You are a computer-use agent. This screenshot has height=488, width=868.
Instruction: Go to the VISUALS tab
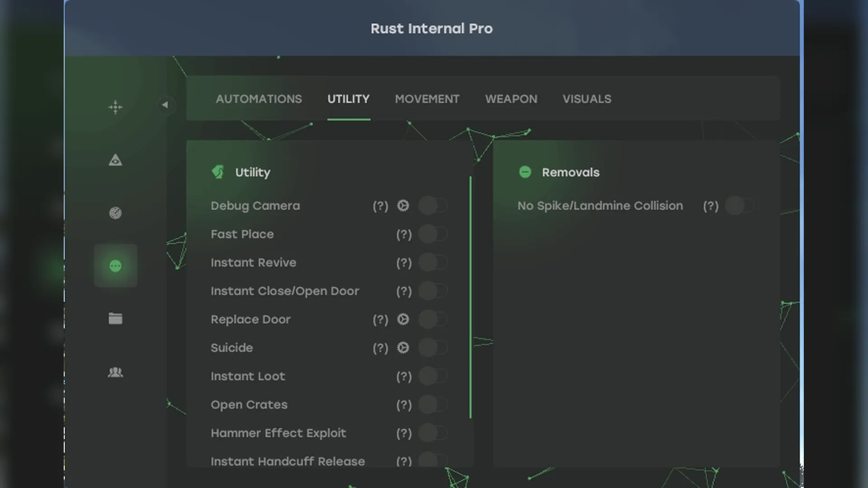click(586, 99)
